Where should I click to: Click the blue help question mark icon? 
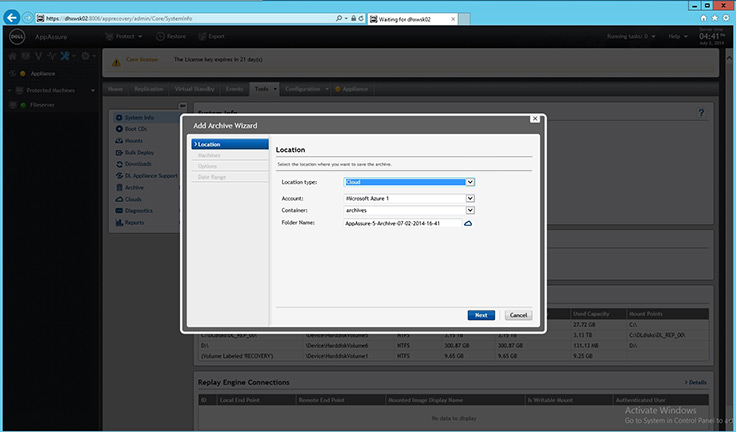(x=701, y=113)
